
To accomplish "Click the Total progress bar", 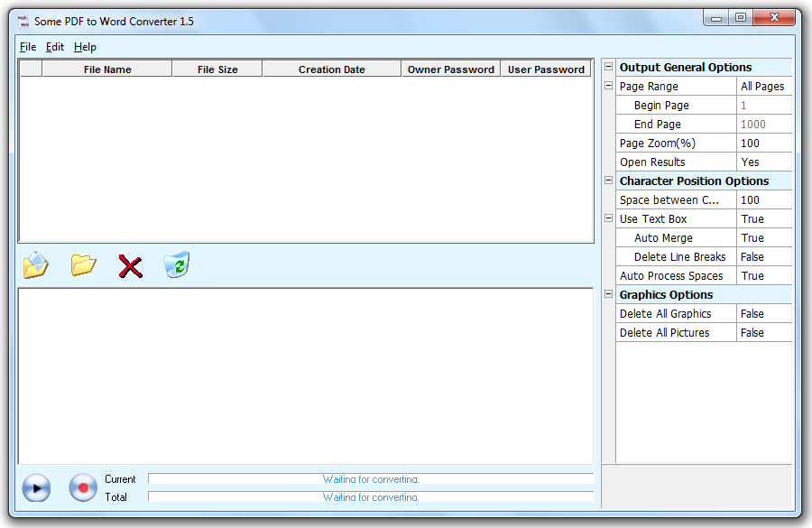I will click(371, 496).
